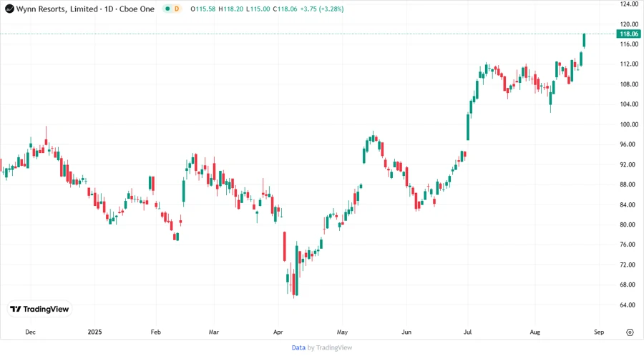Viewport: 644px width, 356px height.
Task: Click the last green candlestick at 118
Action: pos(584,41)
